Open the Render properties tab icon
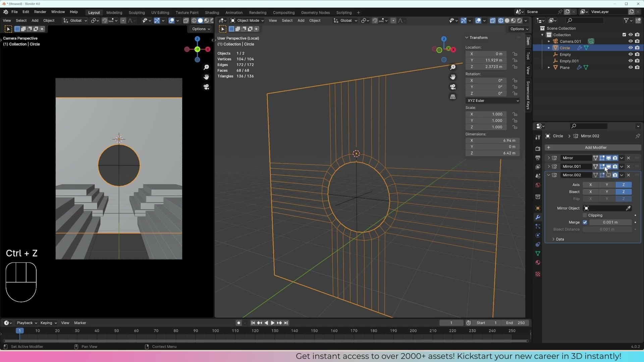This screenshot has height=362, width=644. [538, 148]
